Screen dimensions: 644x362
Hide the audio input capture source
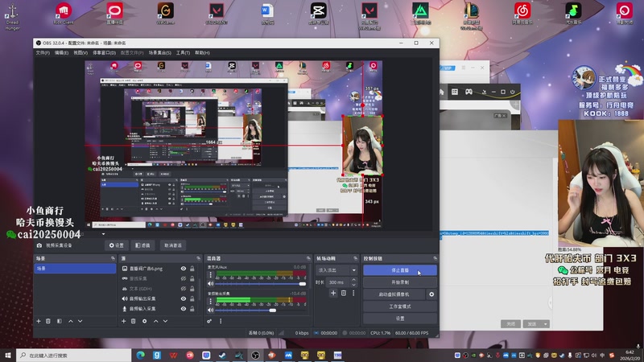click(184, 309)
